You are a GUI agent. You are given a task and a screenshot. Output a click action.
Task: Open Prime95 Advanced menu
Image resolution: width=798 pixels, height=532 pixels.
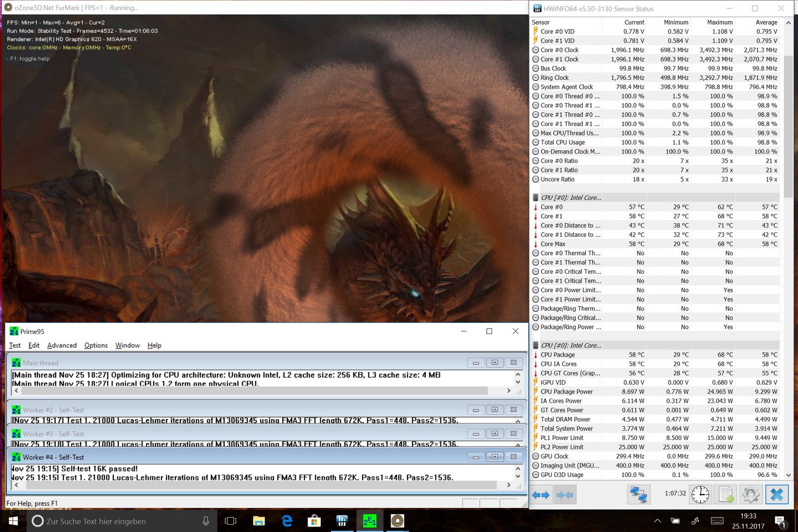(x=62, y=345)
